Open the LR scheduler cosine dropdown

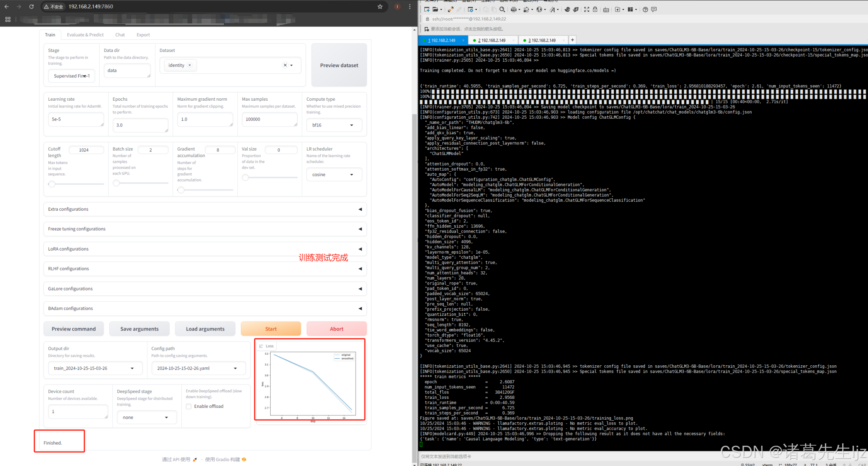[x=334, y=174]
